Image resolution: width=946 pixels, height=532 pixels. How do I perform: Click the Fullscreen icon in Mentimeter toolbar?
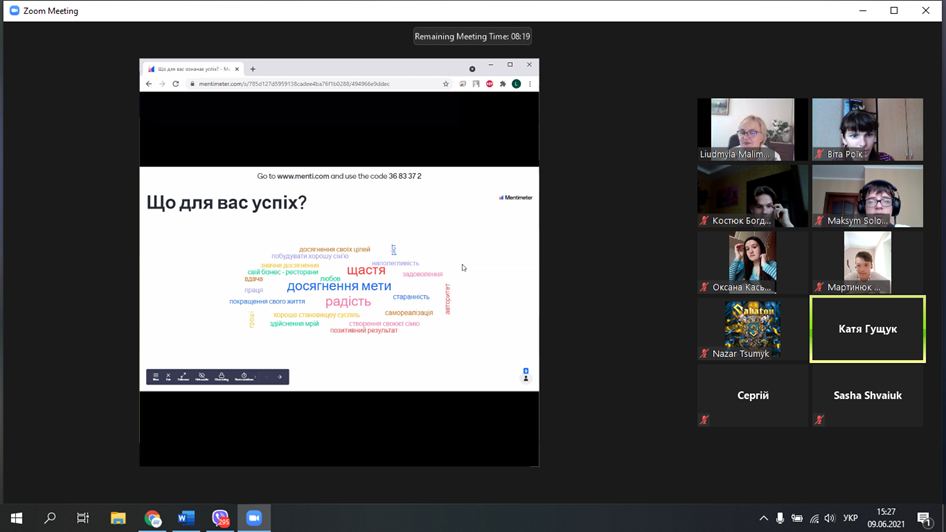click(x=183, y=377)
